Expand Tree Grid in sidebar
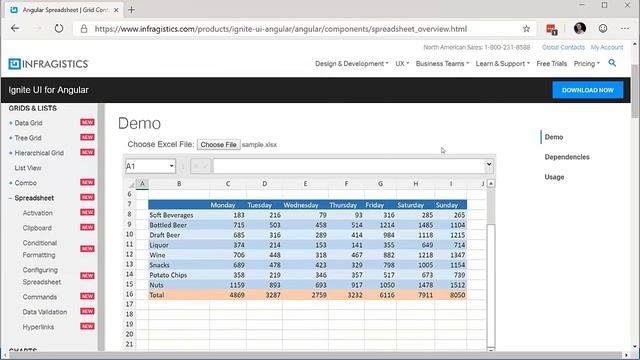 click(11, 138)
